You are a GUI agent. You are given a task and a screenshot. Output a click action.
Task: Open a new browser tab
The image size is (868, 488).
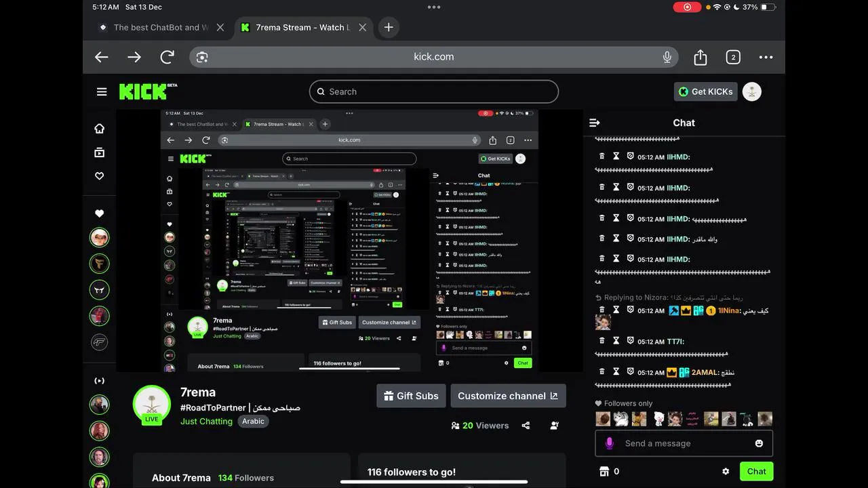point(389,27)
